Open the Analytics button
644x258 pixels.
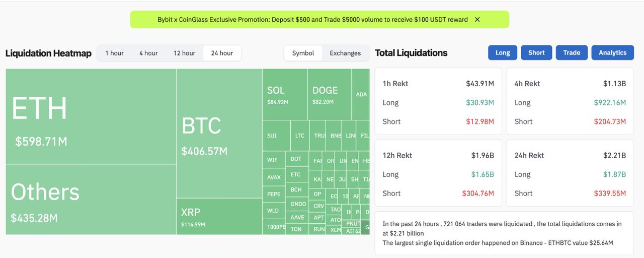click(612, 52)
